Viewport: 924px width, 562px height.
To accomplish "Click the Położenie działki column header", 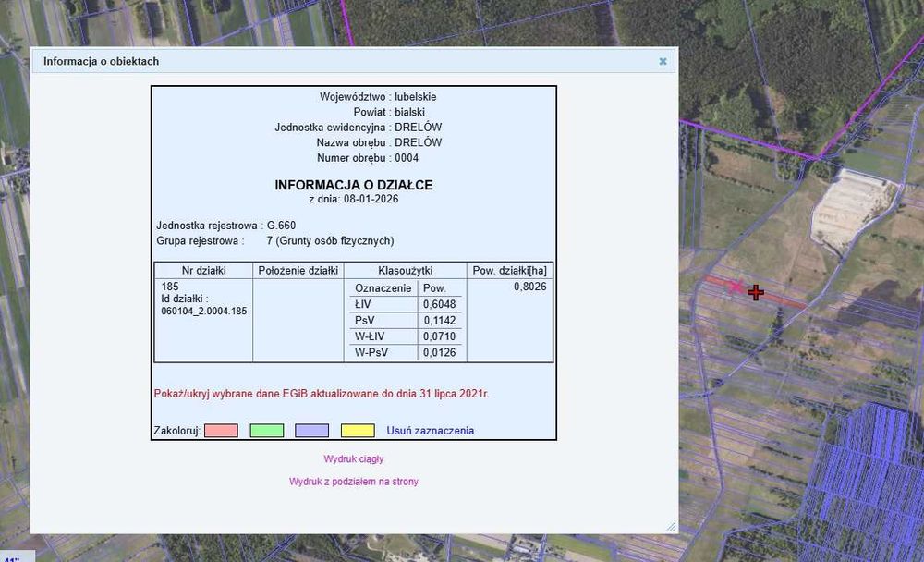I will [x=298, y=271].
